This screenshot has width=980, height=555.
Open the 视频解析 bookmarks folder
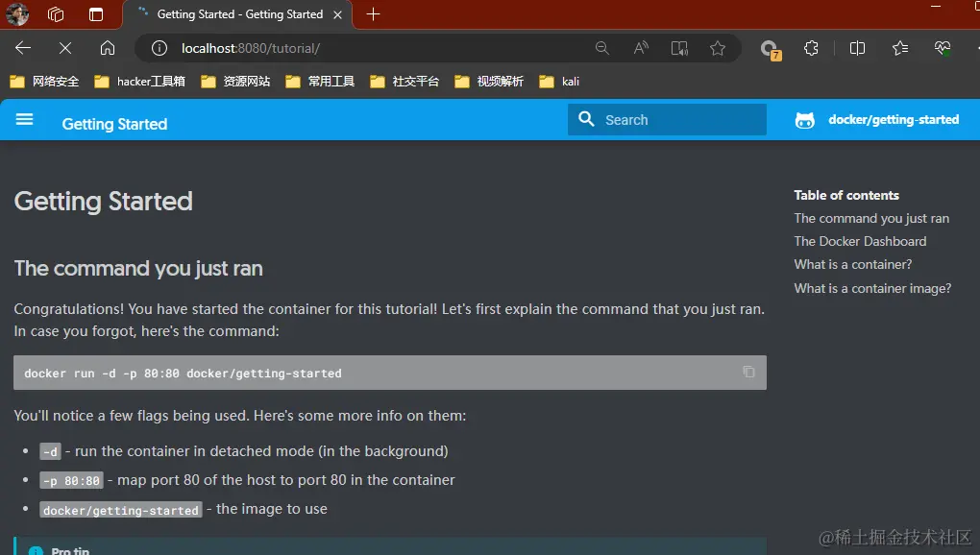489,82
